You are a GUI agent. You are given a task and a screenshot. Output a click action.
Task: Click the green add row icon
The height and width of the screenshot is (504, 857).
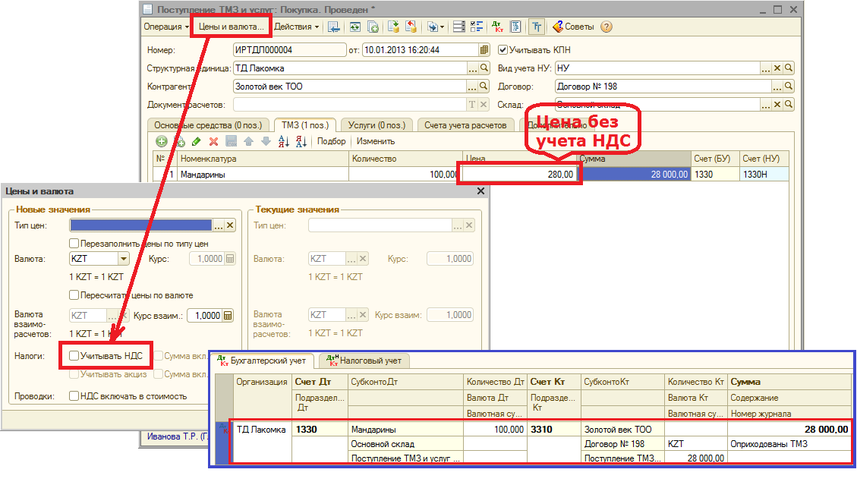(162, 141)
